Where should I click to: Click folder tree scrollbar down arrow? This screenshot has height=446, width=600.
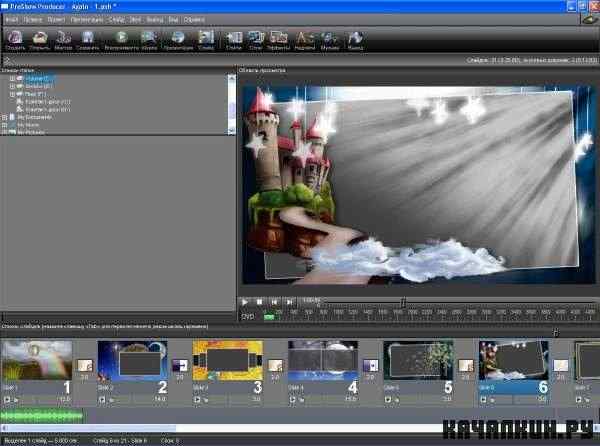(232, 131)
